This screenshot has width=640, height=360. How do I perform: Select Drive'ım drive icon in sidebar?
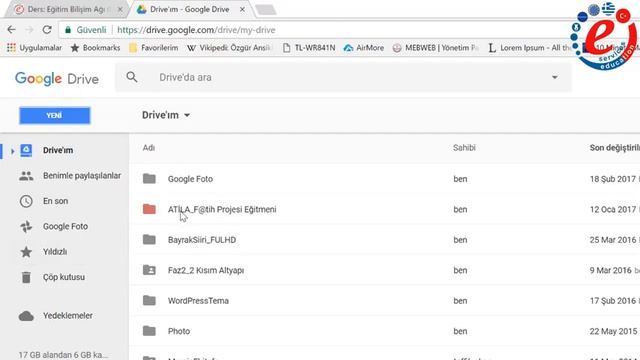26,150
